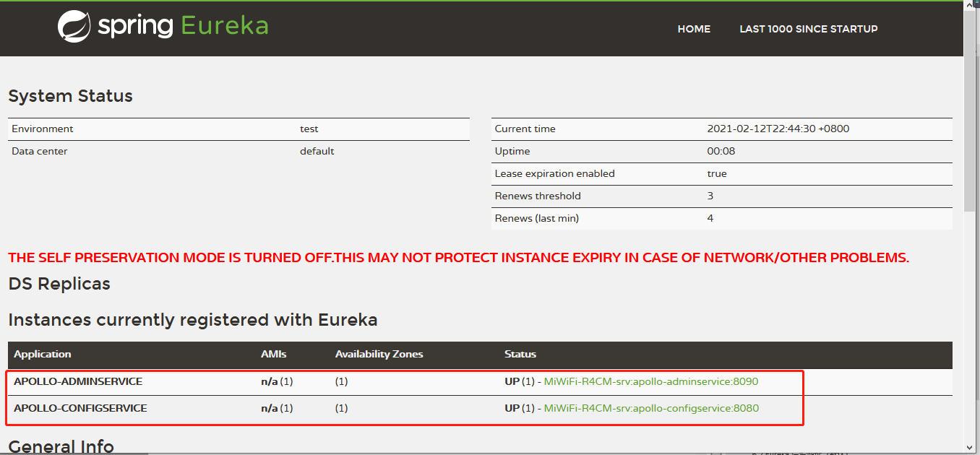Click the Spring Eureka logo
The height and width of the screenshot is (455, 980).
point(163,26)
